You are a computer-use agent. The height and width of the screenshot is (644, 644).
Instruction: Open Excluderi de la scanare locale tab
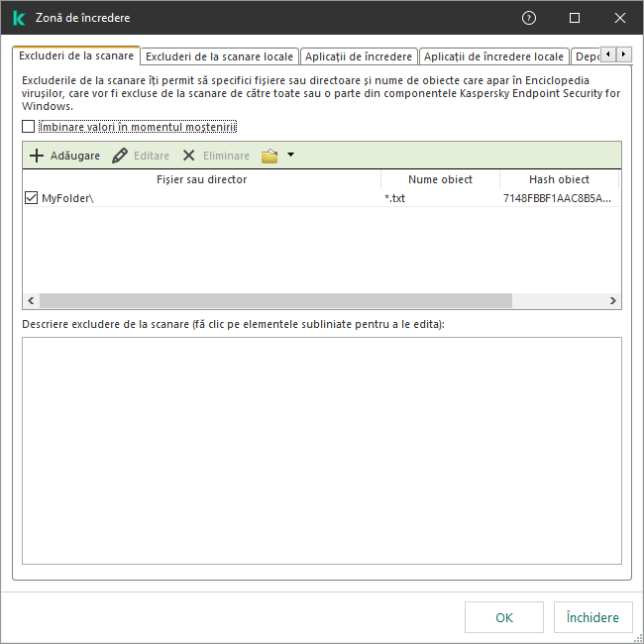[219, 56]
